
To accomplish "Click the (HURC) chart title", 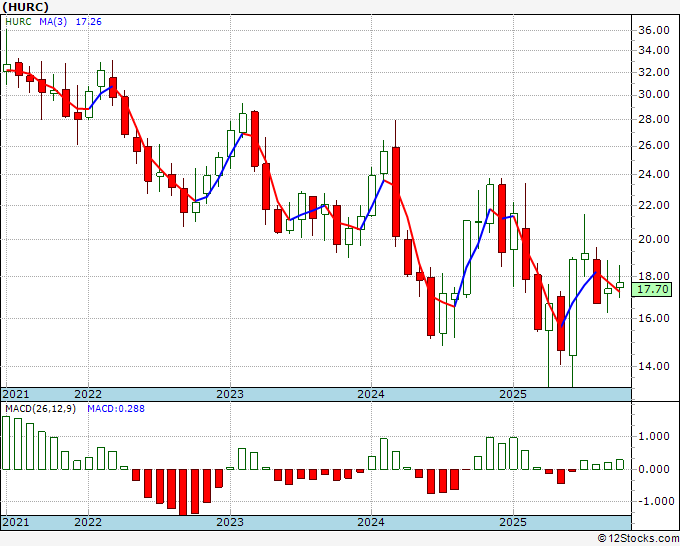I will pos(26,7).
